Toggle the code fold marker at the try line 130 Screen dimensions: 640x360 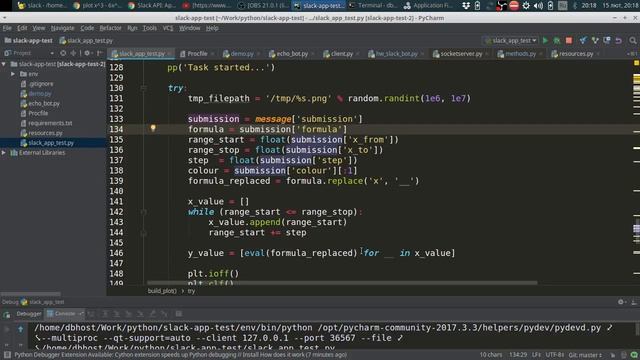[x=144, y=88]
